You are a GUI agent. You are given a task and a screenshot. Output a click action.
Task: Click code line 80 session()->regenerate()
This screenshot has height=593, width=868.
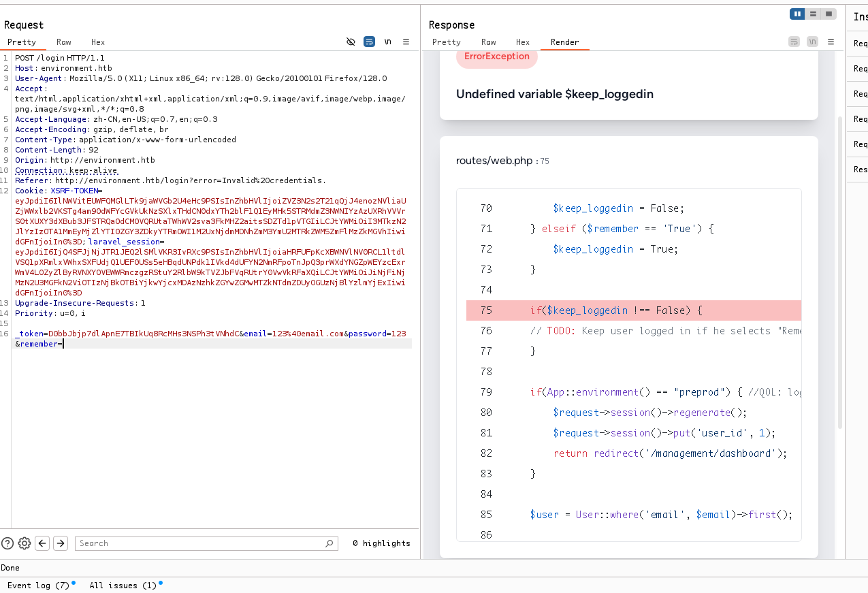[x=650, y=413]
